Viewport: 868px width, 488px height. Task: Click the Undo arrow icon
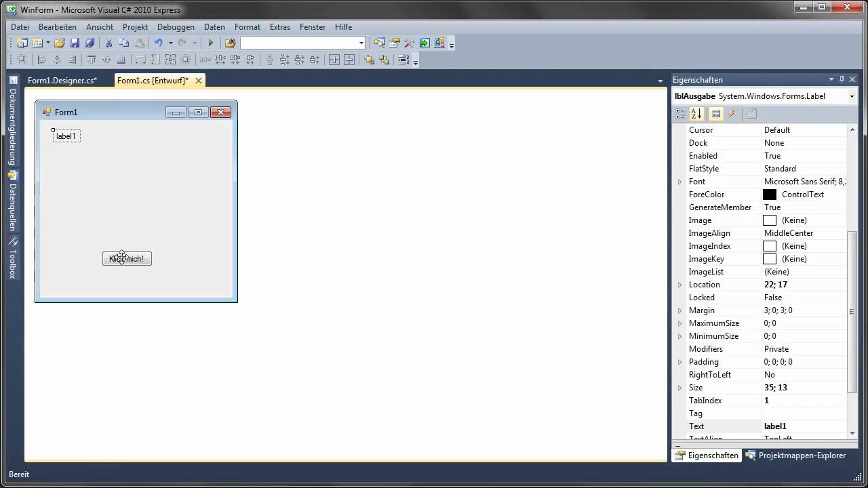tap(158, 43)
